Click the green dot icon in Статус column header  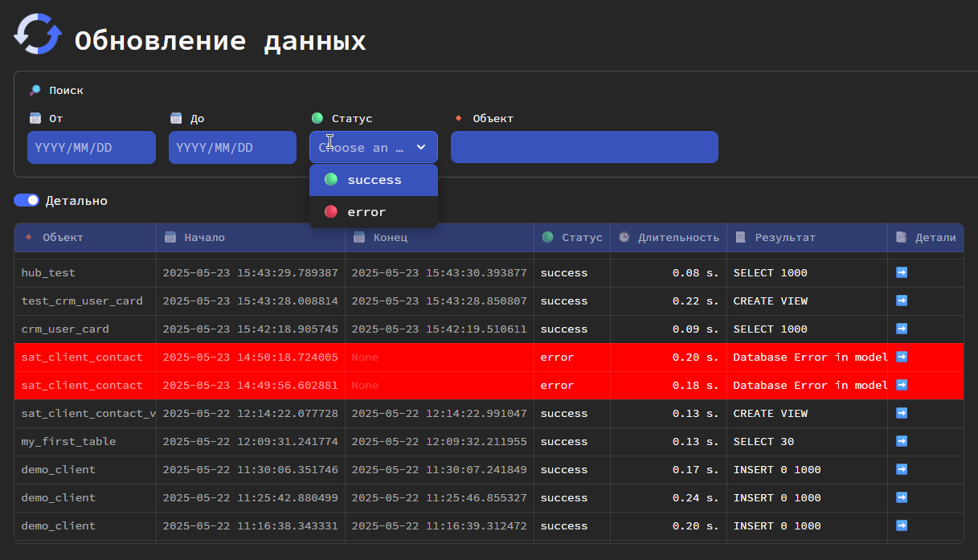(548, 237)
